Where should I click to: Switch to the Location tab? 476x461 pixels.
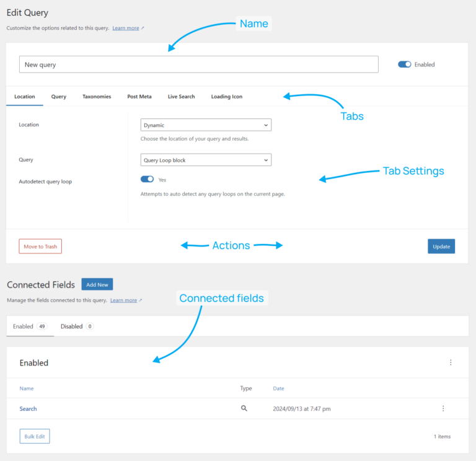click(25, 97)
